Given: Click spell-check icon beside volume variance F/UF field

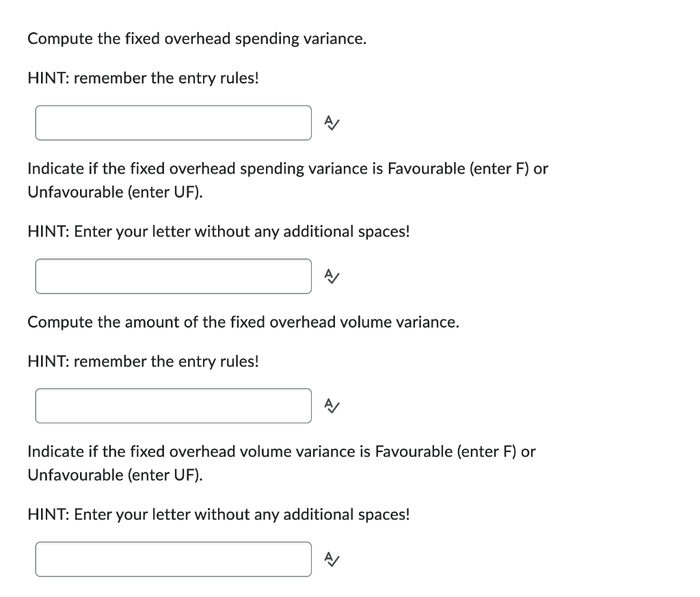Looking at the screenshot, I should click(332, 559).
